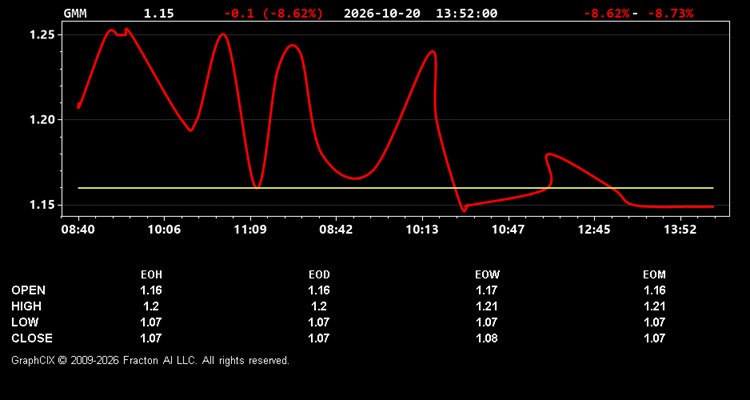Image resolution: width=750 pixels, height=400 pixels.
Task: Select the EOM HIGH value 1.21
Action: pyautogui.click(x=654, y=306)
